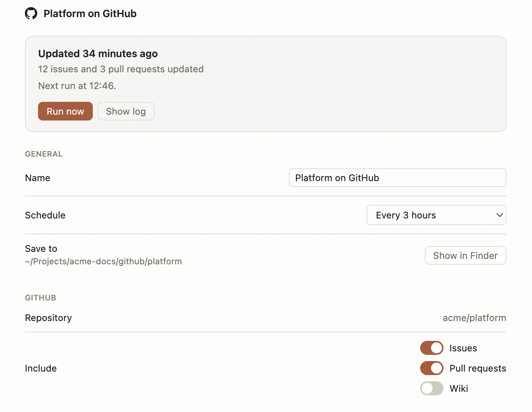Open the Schedule dropdown set to Every 3 hours

[x=436, y=215]
